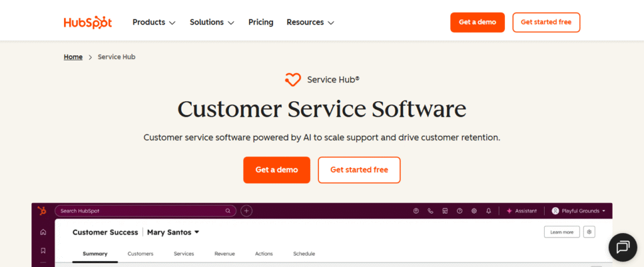Click the phone calling icon
Viewport: 644px width, 267px height.
[430, 211]
